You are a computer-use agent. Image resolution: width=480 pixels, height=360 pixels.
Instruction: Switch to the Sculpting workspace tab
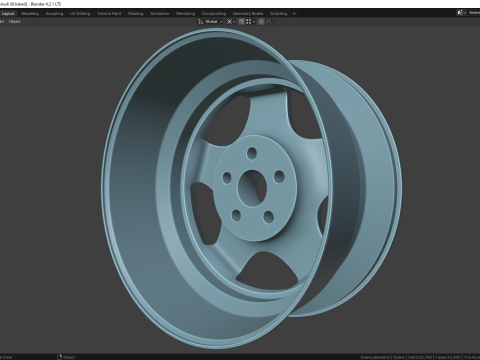tap(54, 14)
